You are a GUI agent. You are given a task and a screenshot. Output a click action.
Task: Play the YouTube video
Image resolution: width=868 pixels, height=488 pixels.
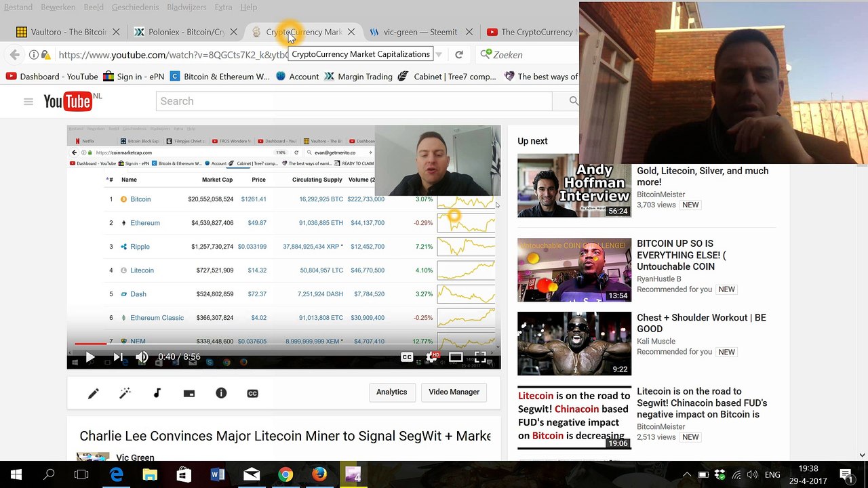(x=90, y=357)
